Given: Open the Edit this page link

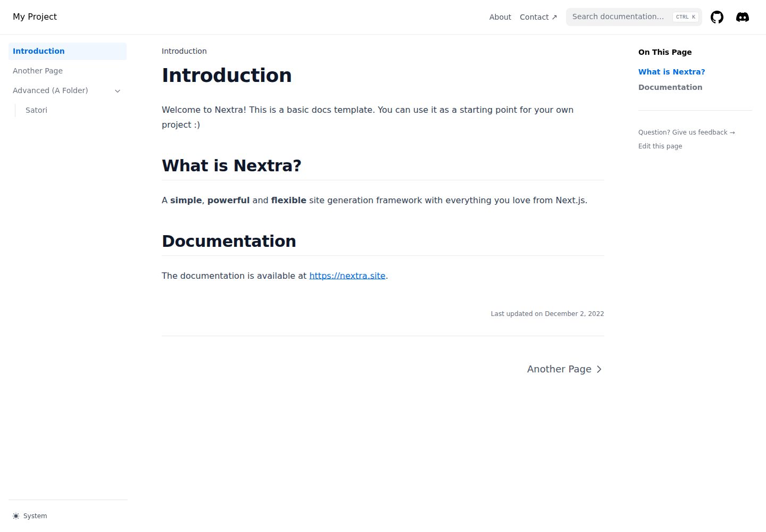Looking at the screenshot, I should [x=660, y=146].
